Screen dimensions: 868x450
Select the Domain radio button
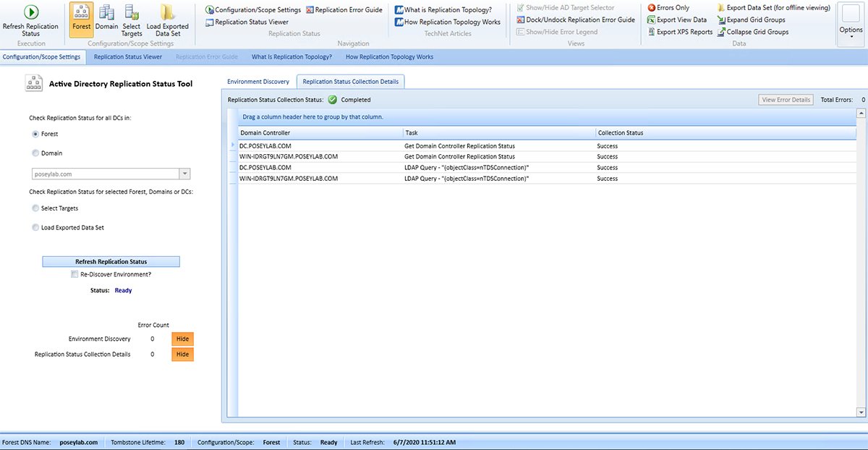click(x=36, y=153)
